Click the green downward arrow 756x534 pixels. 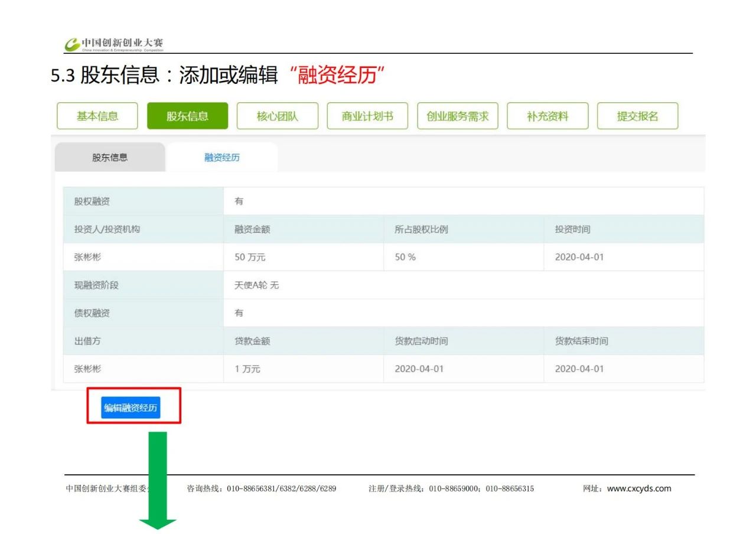(158, 480)
